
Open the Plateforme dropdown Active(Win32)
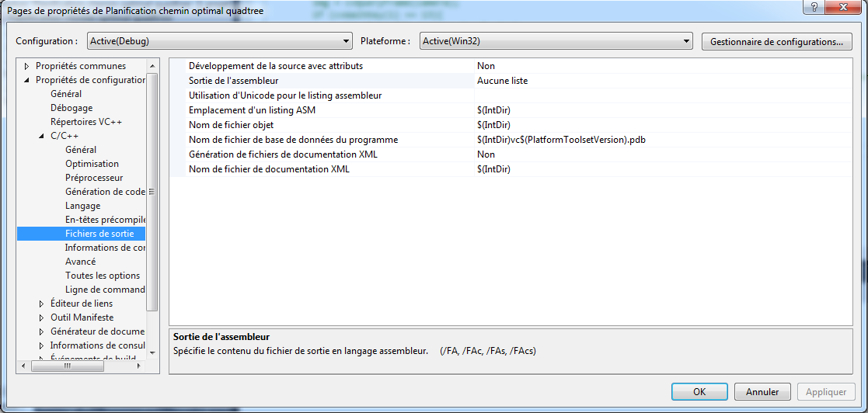(556, 41)
